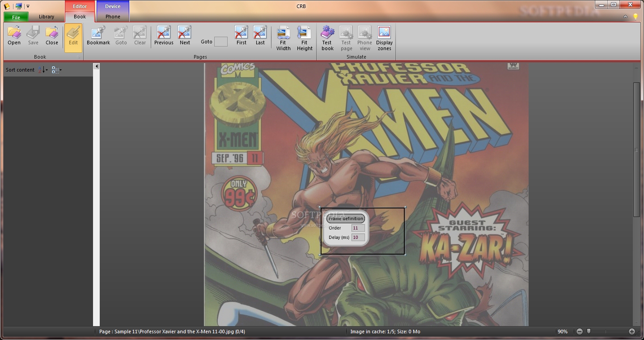
Task: Run Test book simulation
Action: (327, 38)
